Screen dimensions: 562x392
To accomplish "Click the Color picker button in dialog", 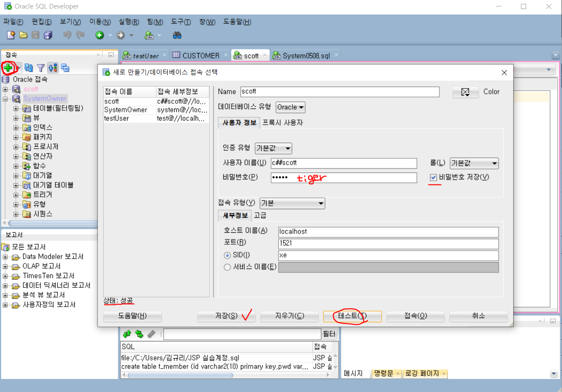I will (465, 92).
